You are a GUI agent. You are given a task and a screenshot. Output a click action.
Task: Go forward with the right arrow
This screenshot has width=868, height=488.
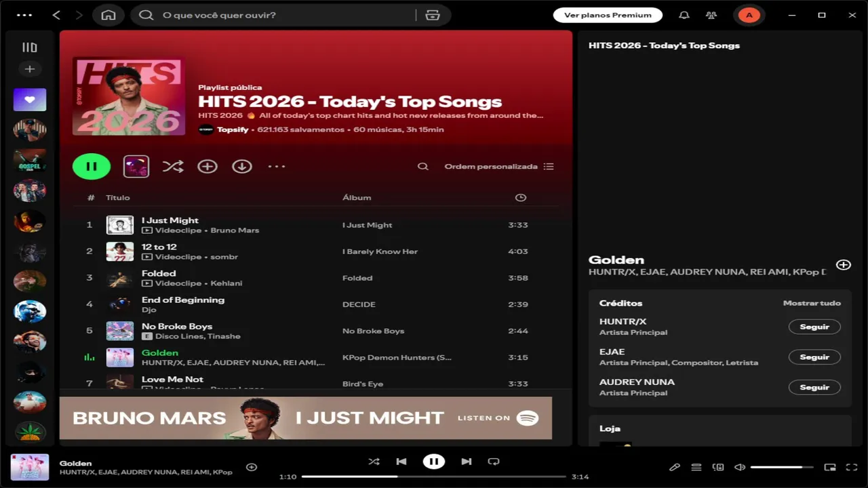pyautogui.click(x=79, y=15)
